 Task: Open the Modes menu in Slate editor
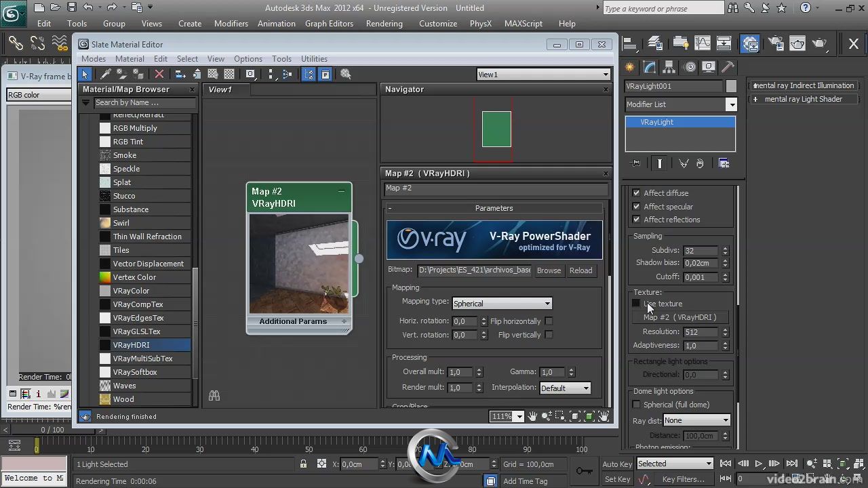click(93, 59)
